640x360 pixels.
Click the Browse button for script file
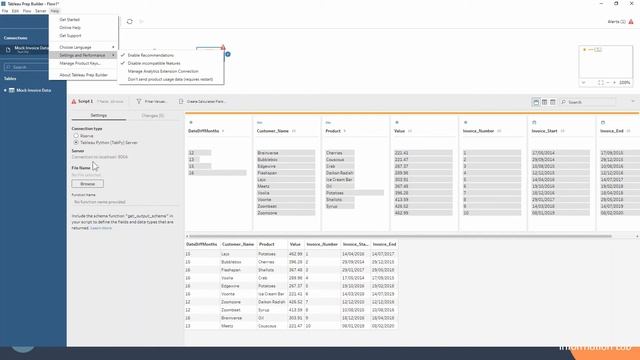87,184
